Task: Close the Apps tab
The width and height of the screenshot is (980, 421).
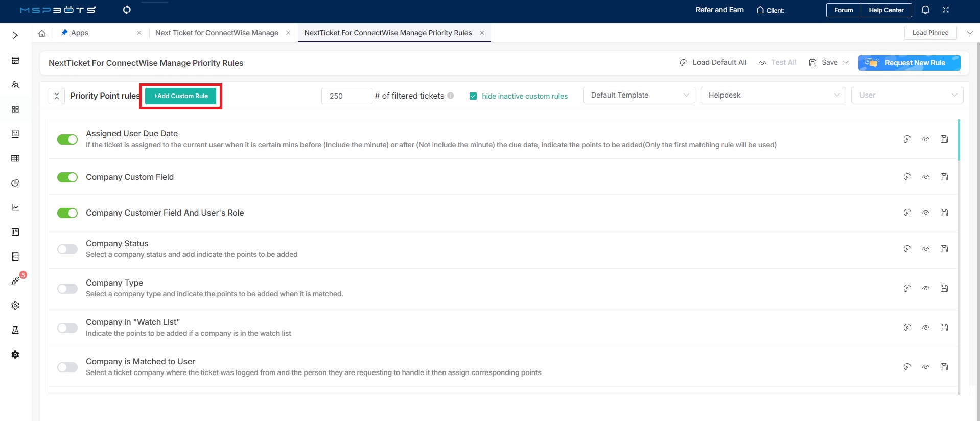Action: (139, 33)
